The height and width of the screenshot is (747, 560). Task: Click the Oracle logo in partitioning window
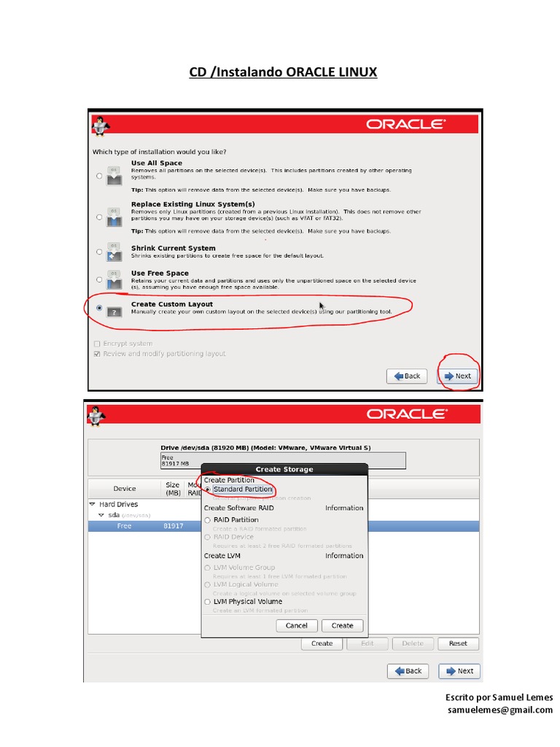[407, 414]
